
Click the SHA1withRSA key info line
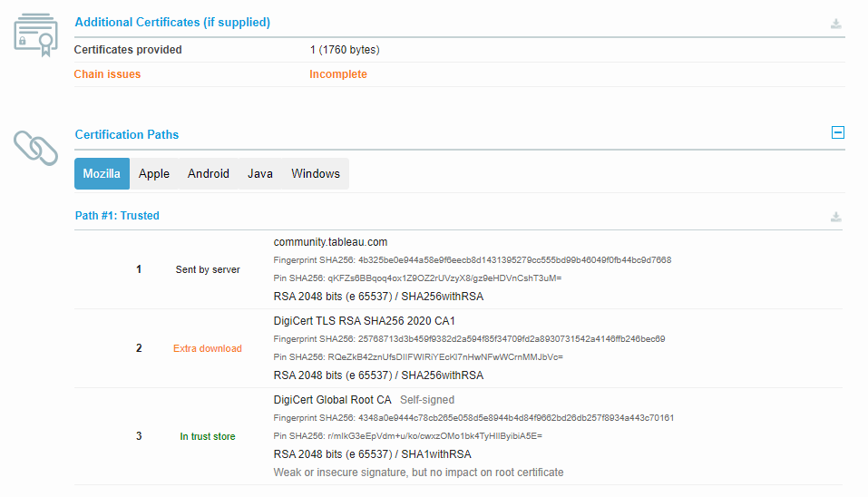372,454
